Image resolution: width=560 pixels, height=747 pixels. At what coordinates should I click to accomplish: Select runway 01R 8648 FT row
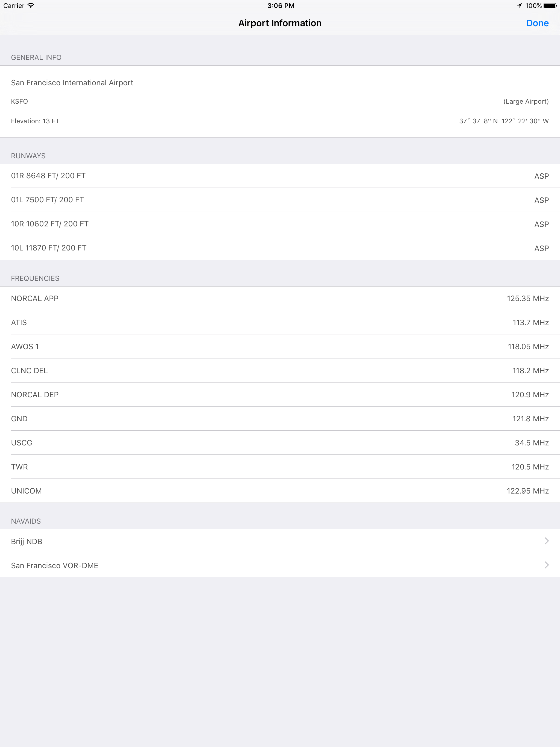click(x=280, y=176)
